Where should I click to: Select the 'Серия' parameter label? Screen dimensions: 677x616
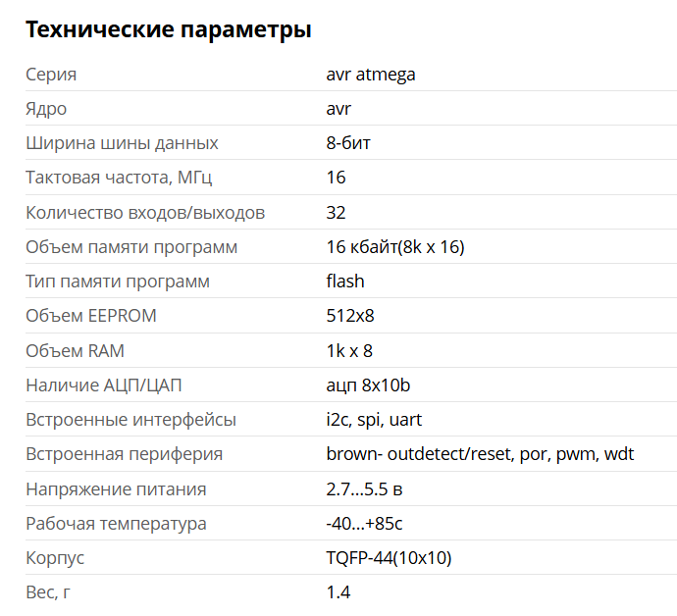pos(51,75)
